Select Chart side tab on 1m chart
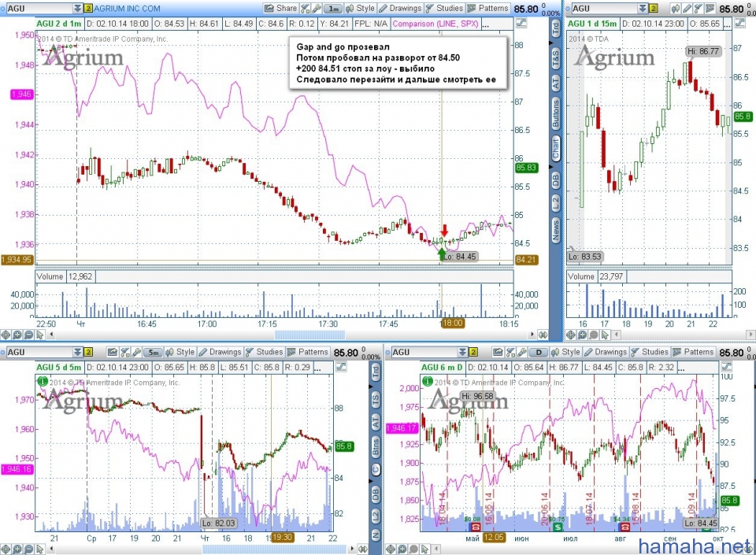The width and height of the screenshot is (756, 555). tap(555, 148)
